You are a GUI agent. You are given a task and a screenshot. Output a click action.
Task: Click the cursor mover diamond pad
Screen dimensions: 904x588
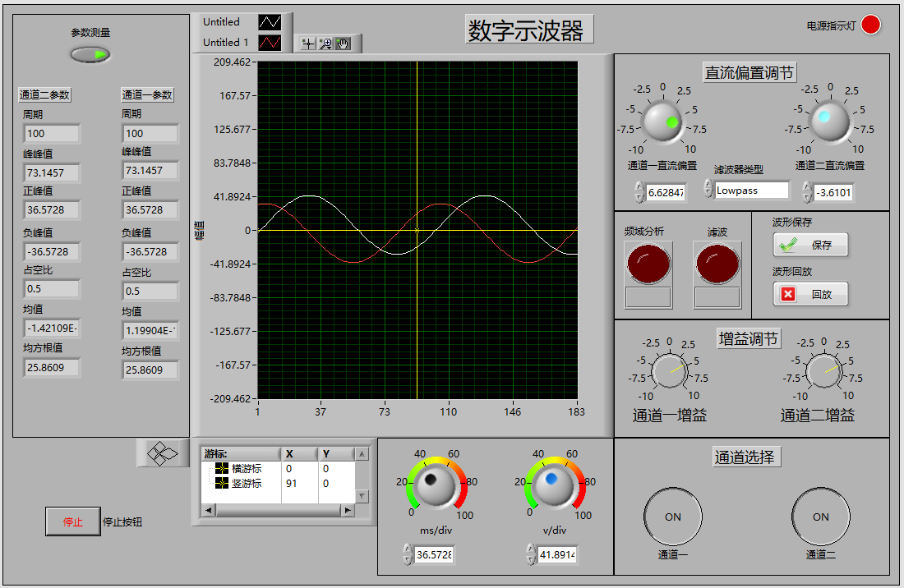pyautogui.click(x=164, y=454)
